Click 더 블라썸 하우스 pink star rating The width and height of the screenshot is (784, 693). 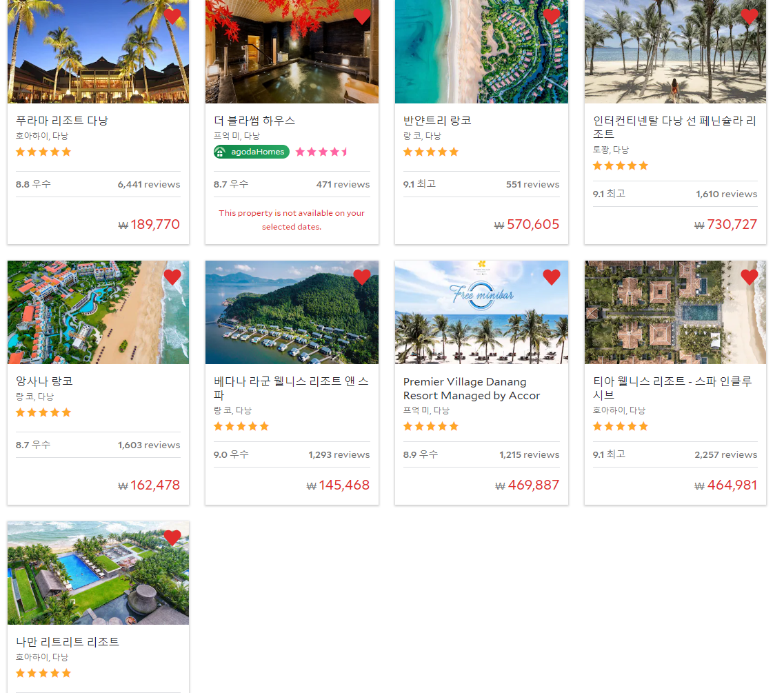321,152
